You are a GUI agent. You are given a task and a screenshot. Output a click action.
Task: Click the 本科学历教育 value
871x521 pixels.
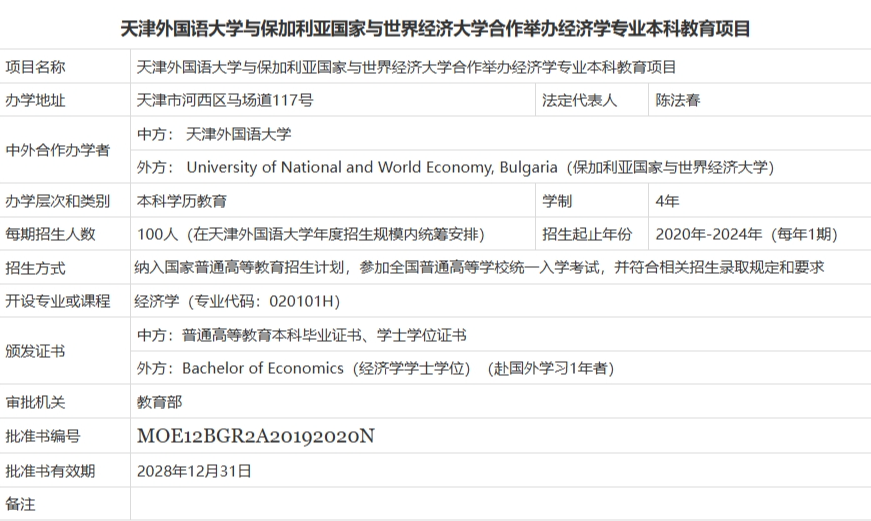point(182,201)
